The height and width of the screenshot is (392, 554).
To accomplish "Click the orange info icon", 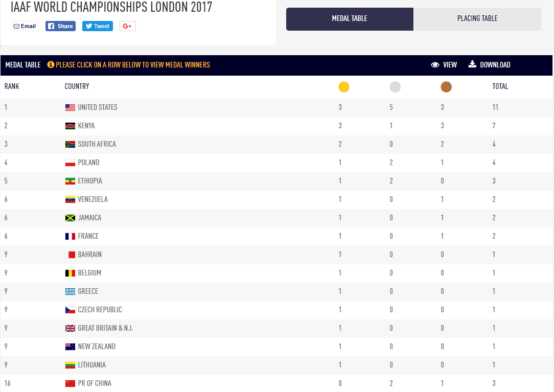I will point(51,65).
